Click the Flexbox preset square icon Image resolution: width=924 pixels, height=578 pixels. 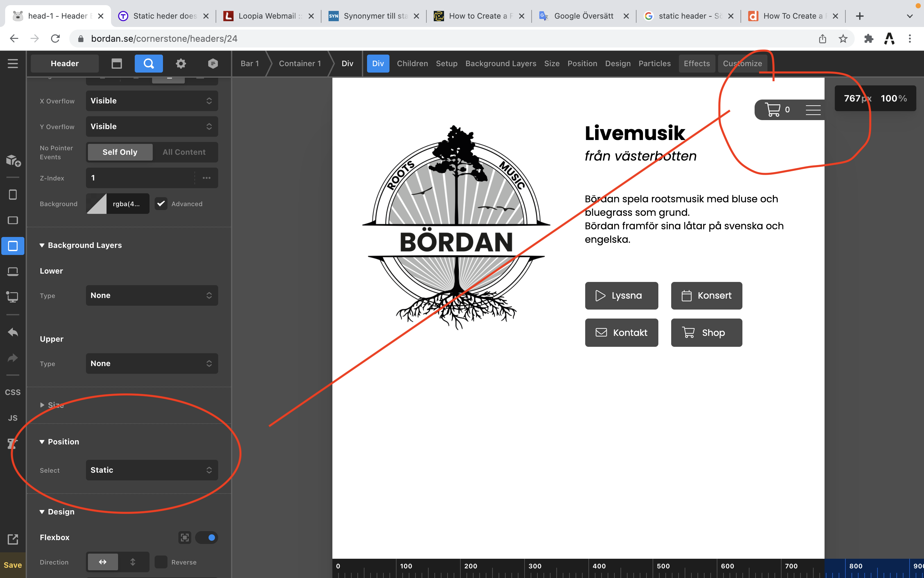click(x=185, y=538)
